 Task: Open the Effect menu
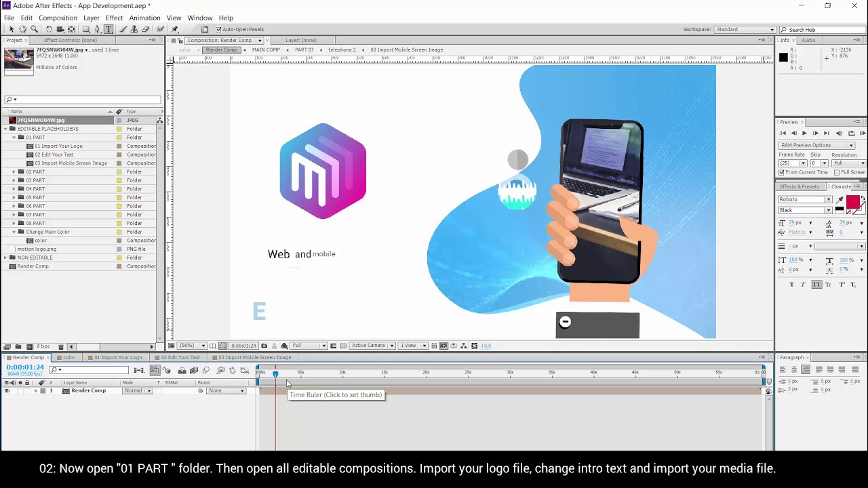pos(114,18)
